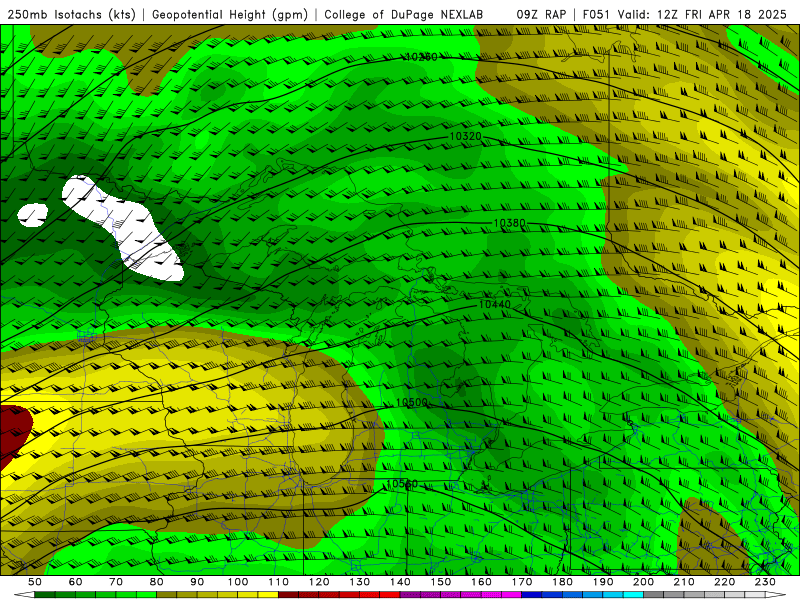Click the 230 value on the color scale
Screen dimensions: 800x600
point(765,582)
